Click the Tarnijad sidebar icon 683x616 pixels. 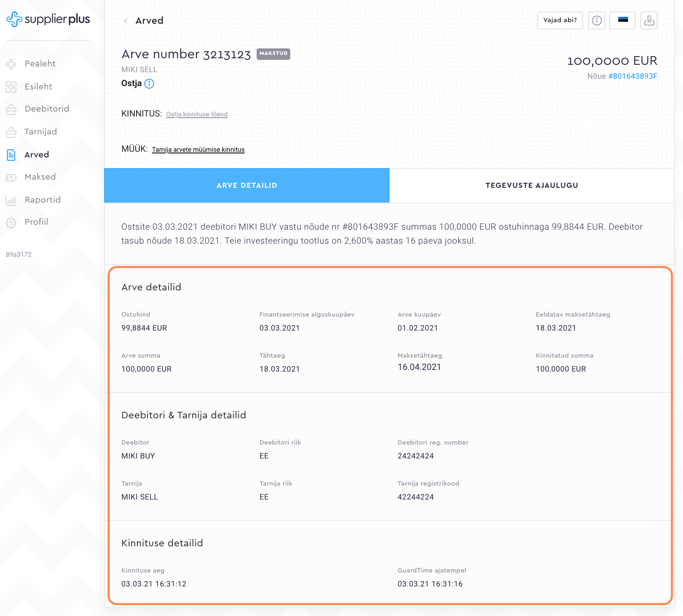tap(11, 132)
